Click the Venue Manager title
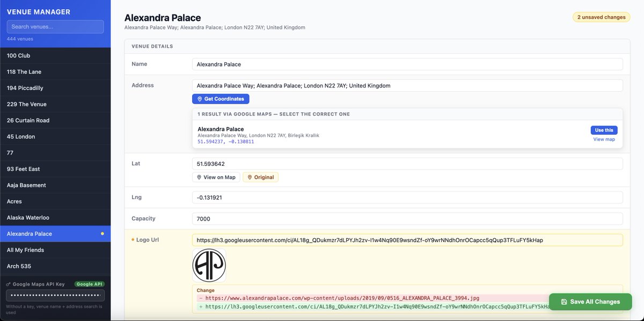 point(39,11)
